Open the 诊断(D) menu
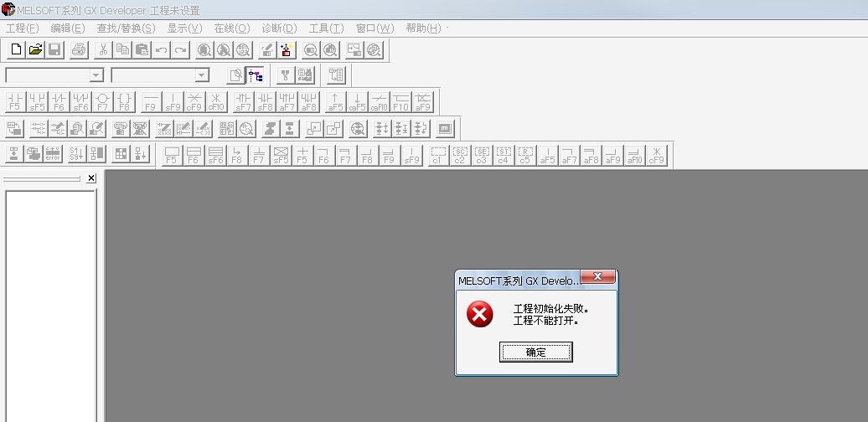Viewport: 868px width, 422px height. 279,28
